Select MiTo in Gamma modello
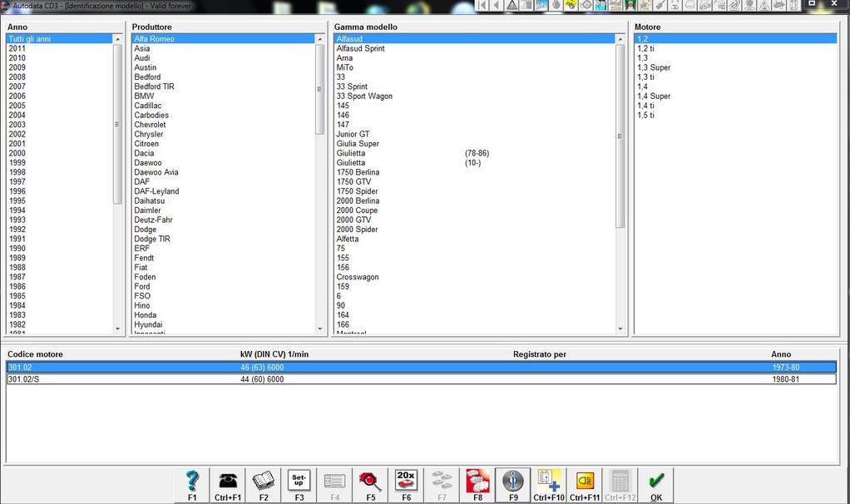 tap(475, 67)
